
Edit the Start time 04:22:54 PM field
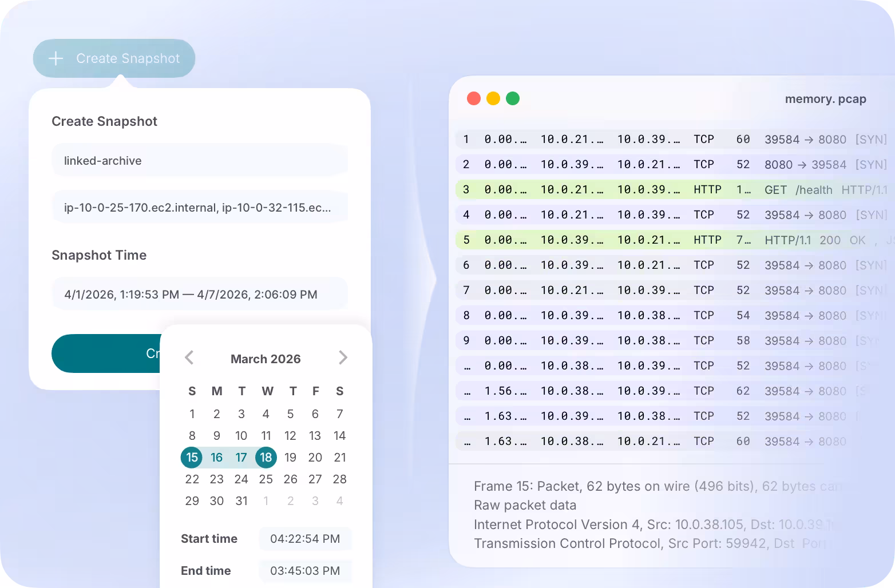point(305,539)
